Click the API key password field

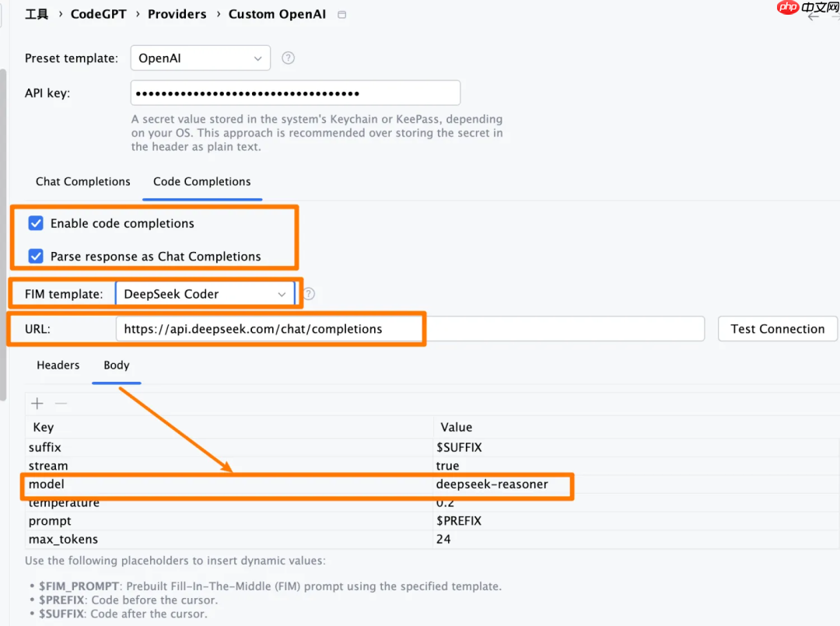(x=296, y=93)
